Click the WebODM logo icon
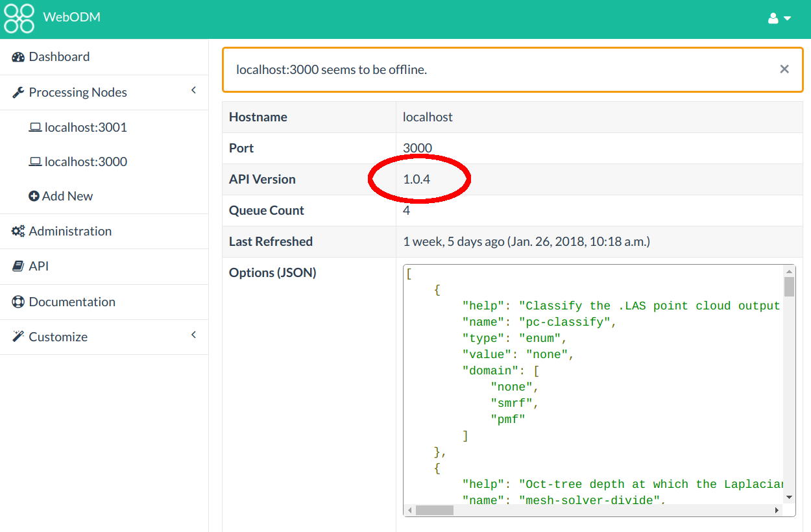 click(x=19, y=18)
